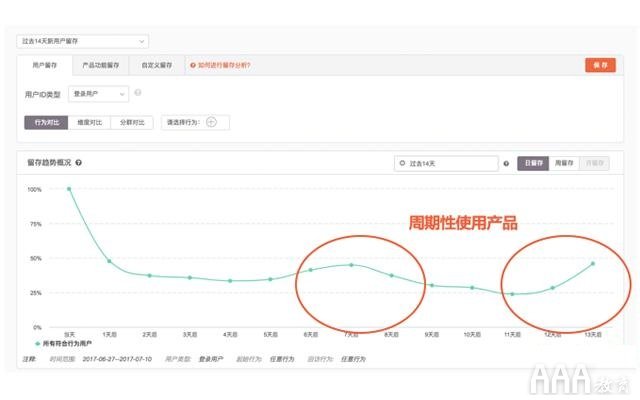
Task: Switch to 周留存 view
Action: pyautogui.click(x=564, y=162)
